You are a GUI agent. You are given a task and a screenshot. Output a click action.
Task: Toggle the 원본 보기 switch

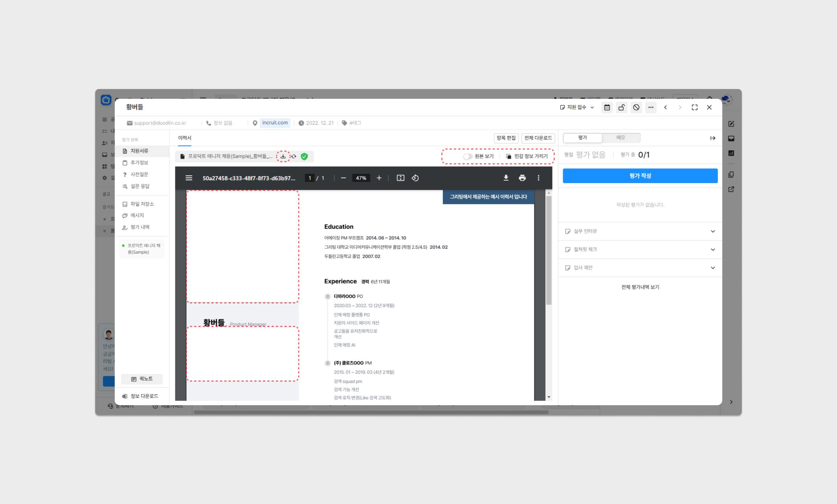pyautogui.click(x=467, y=156)
